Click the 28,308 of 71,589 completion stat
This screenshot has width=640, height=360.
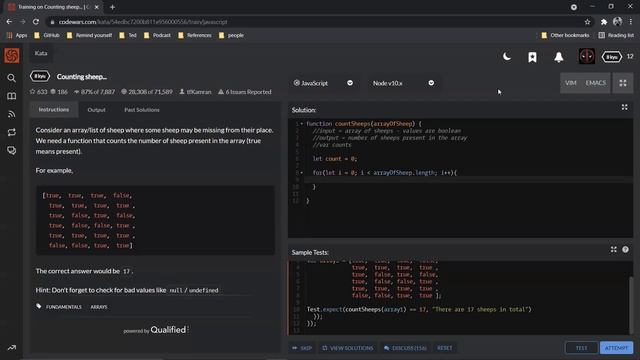pyautogui.click(x=147, y=92)
